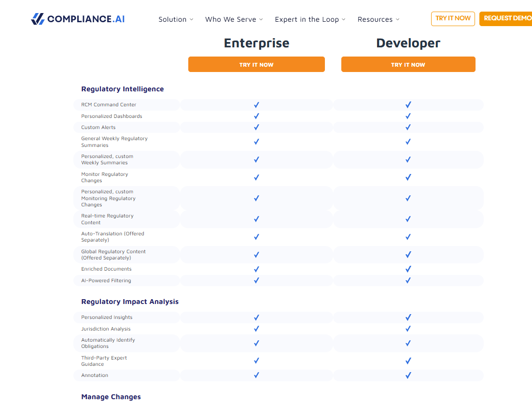Image resolution: width=532 pixels, height=404 pixels.
Task: Click Enterprise checkmark for Third-Party Expert Guidance
Action: click(256, 361)
